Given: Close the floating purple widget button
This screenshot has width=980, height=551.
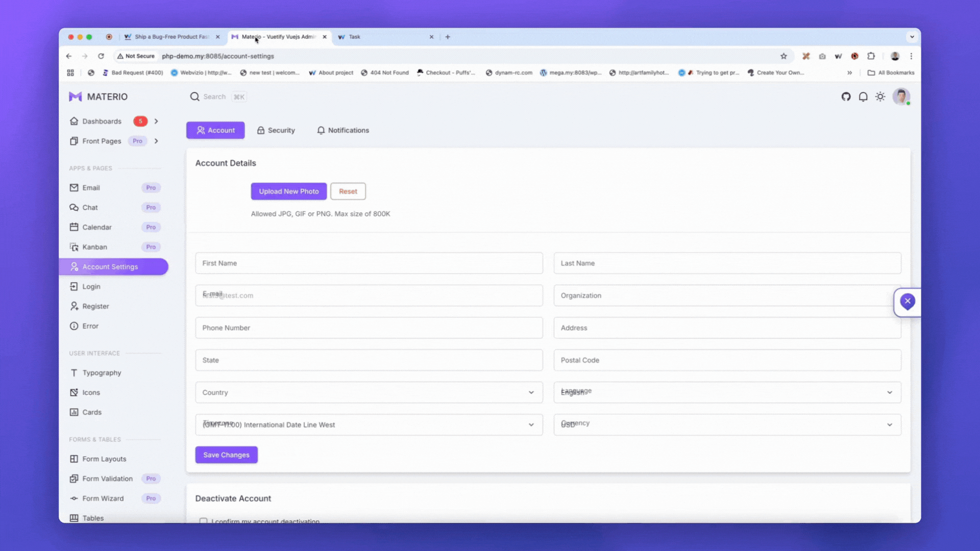Looking at the screenshot, I should (x=908, y=302).
